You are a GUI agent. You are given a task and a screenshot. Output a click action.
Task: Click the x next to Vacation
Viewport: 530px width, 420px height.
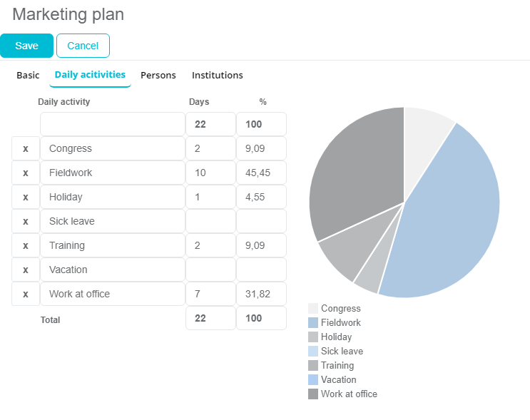coord(26,270)
